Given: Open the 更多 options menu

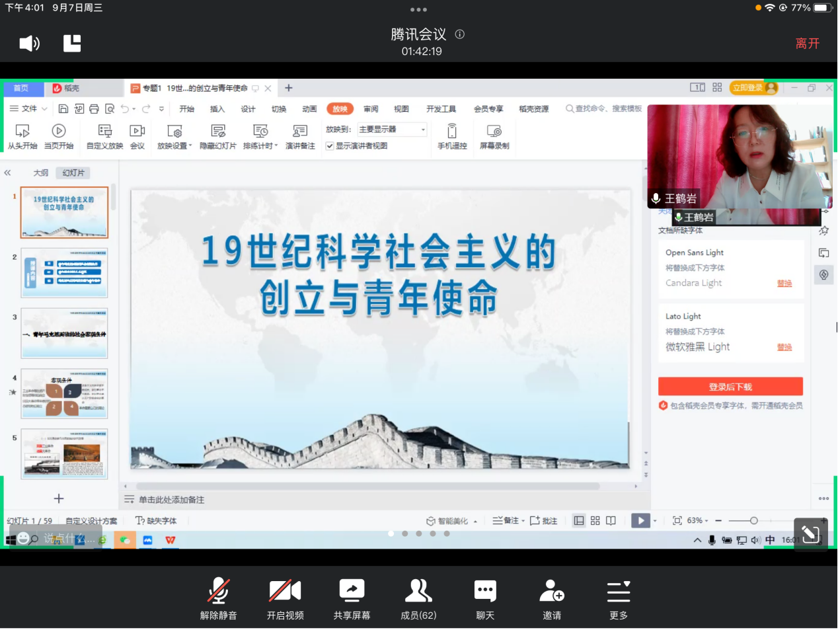Looking at the screenshot, I should (x=619, y=600).
